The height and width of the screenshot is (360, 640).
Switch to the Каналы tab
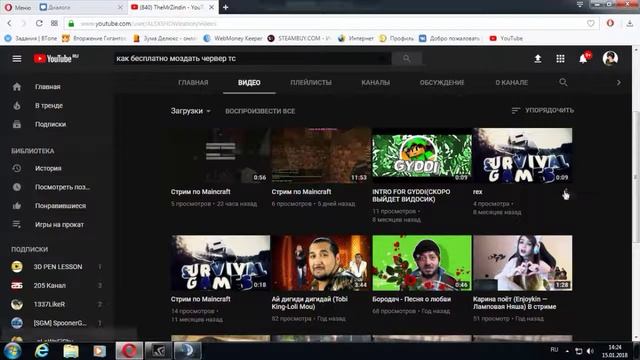(376, 82)
